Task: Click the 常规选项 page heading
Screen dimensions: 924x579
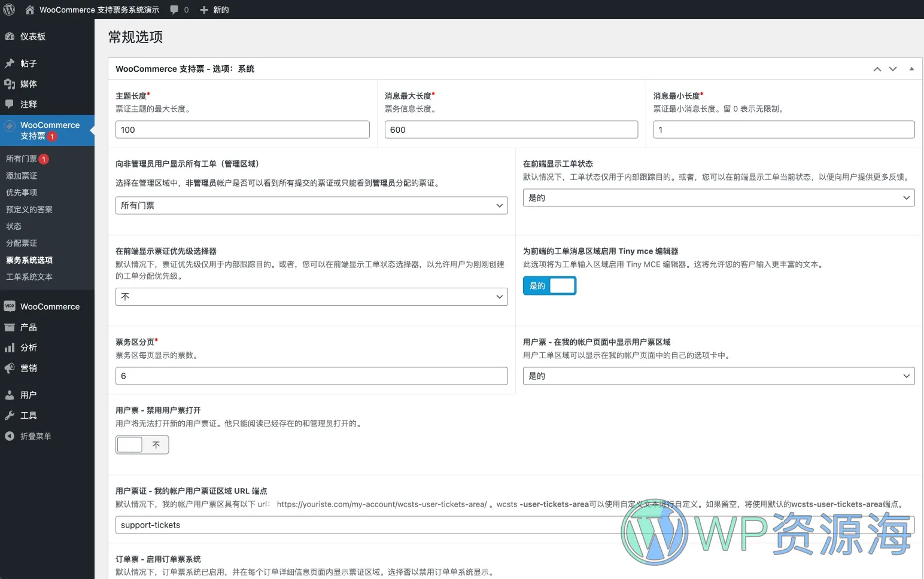Action: [x=135, y=37]
